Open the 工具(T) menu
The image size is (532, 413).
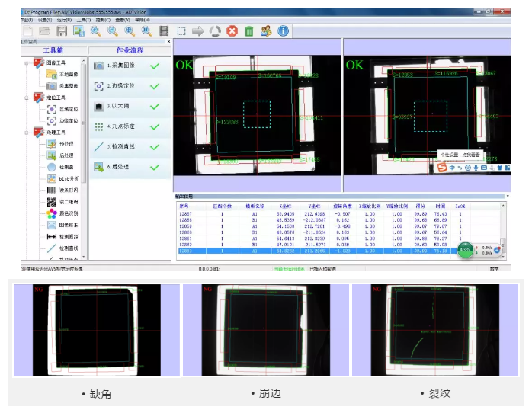click(84, 20)
